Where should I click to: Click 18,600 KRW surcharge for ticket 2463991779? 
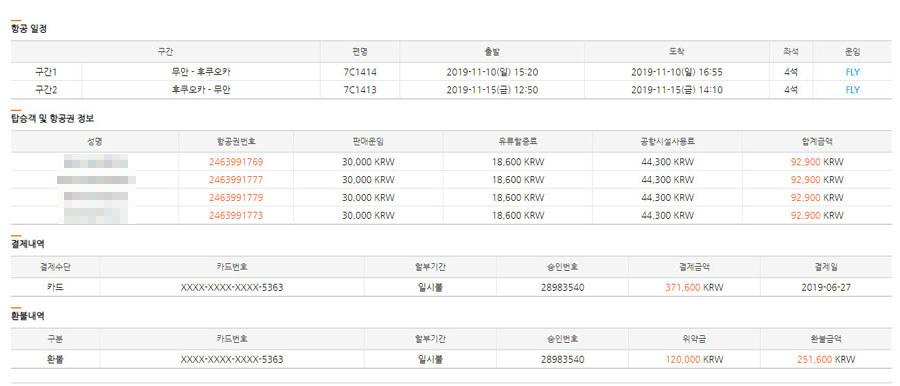click(518, 198)
